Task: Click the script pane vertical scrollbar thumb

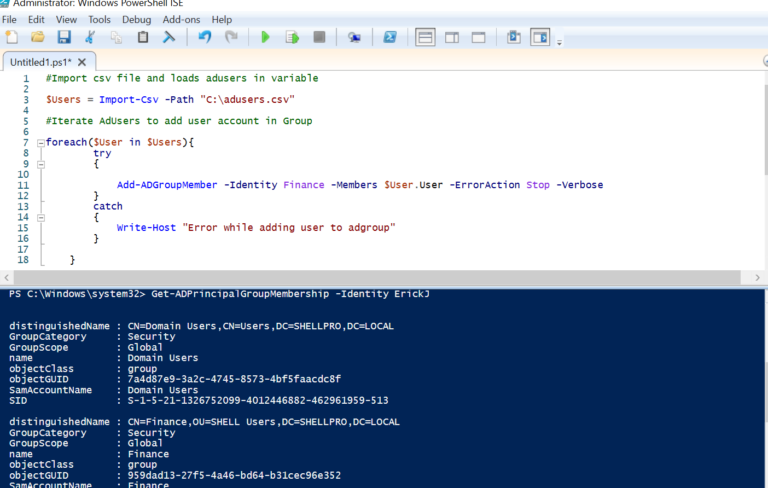Action: (766, 129)
